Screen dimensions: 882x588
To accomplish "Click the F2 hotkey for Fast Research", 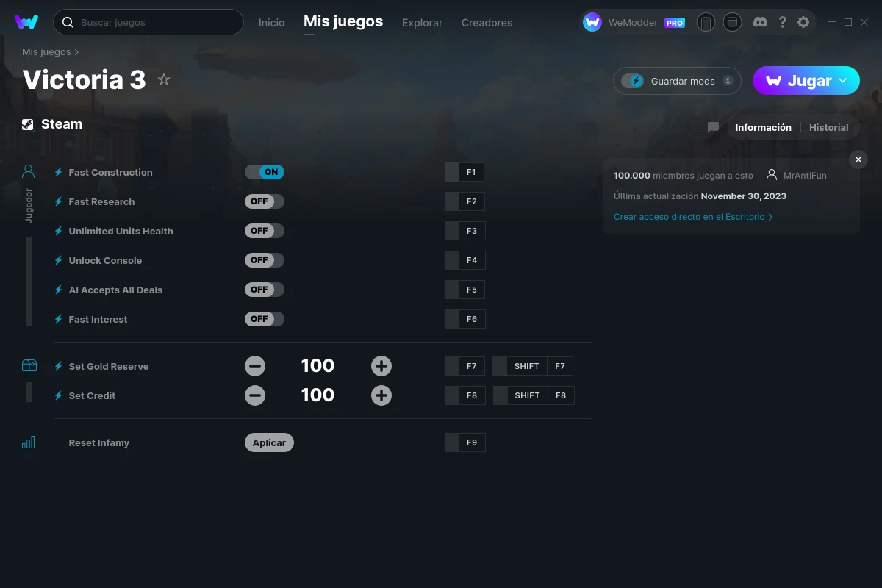I will [465, 201].
